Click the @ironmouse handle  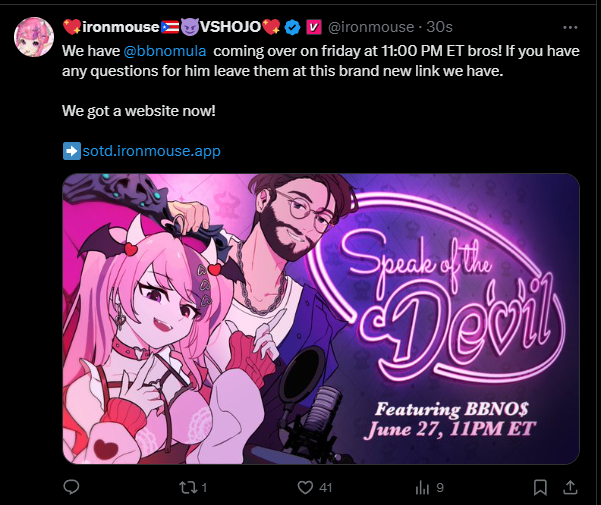[371, 27]
